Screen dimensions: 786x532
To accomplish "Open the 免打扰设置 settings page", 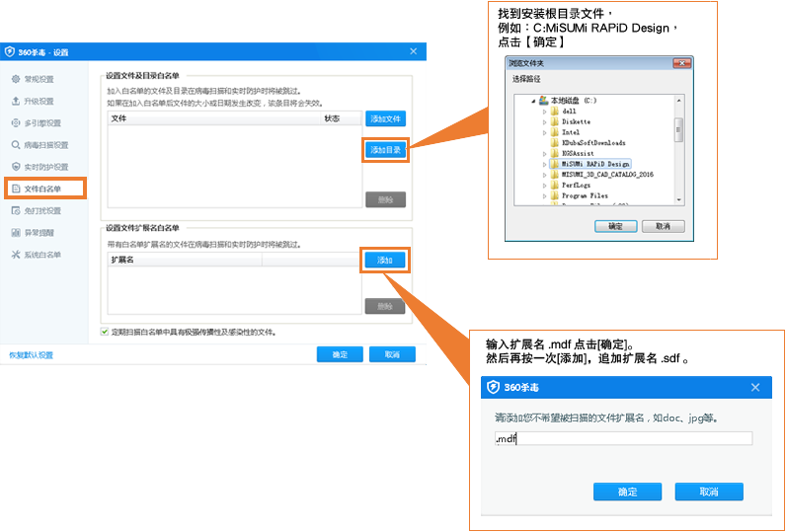I will [42, 211].
